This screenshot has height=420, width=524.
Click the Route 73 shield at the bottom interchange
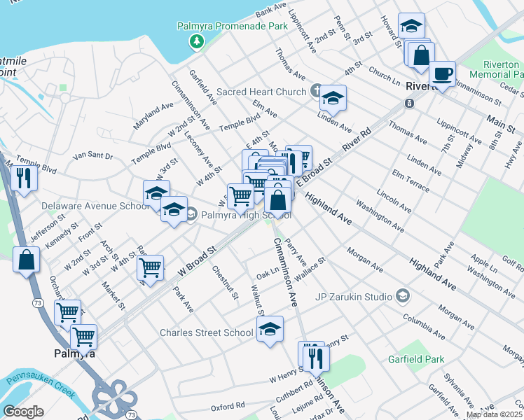132,415
